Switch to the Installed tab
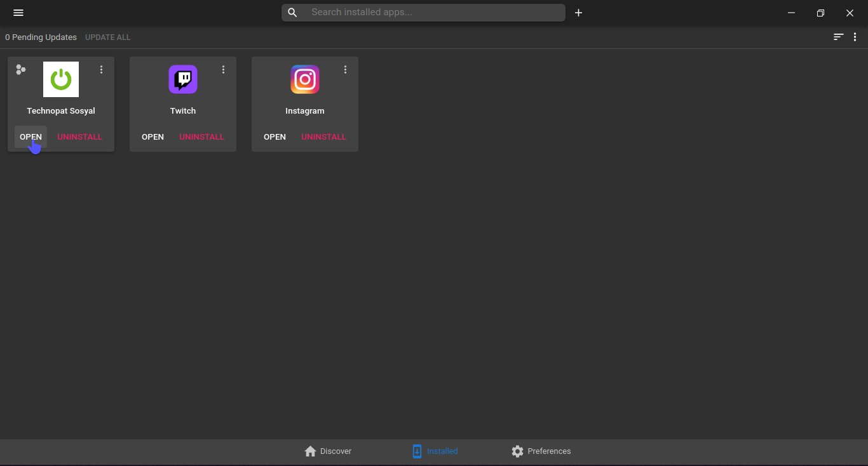868x466 pixels. pyautogui.click(x=435, y=451)
